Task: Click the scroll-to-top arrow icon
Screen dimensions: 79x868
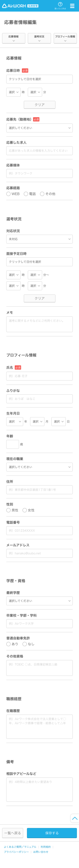Action: tap(75, 818)
